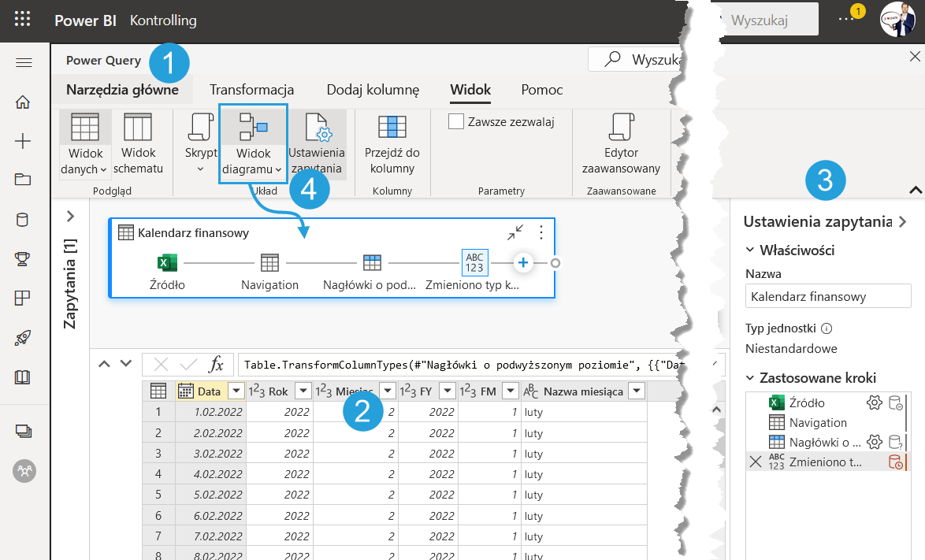Open the app launcher waffle icon
Viewport: 925px width, 560px height.
(x=23, y=20)
